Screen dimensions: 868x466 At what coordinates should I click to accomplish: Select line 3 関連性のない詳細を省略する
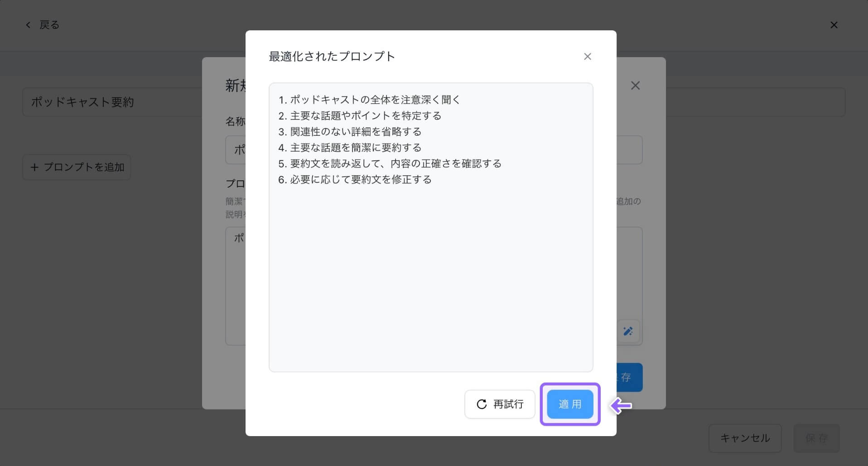coord(356,132)
